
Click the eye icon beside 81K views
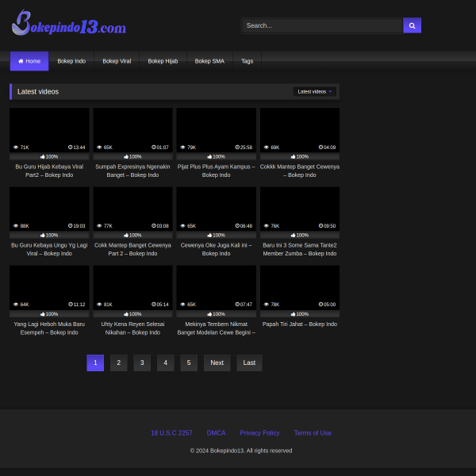tap(99, 304)
